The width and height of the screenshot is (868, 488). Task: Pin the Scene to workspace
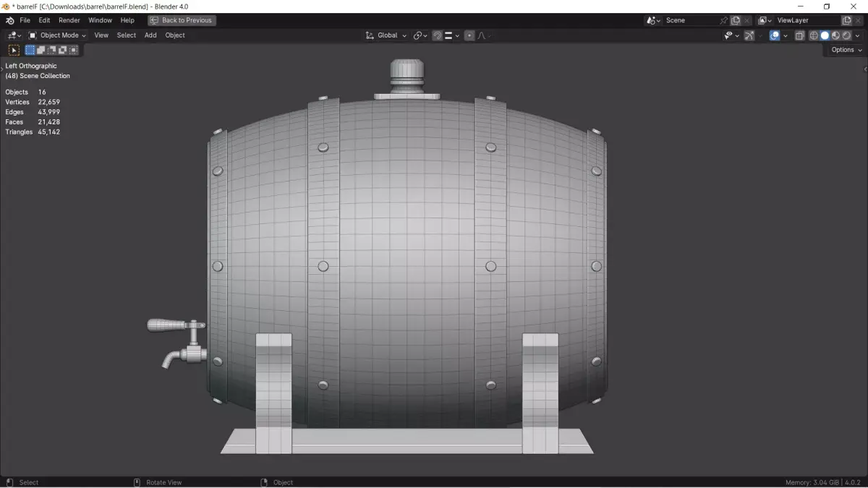pos(724,20)
